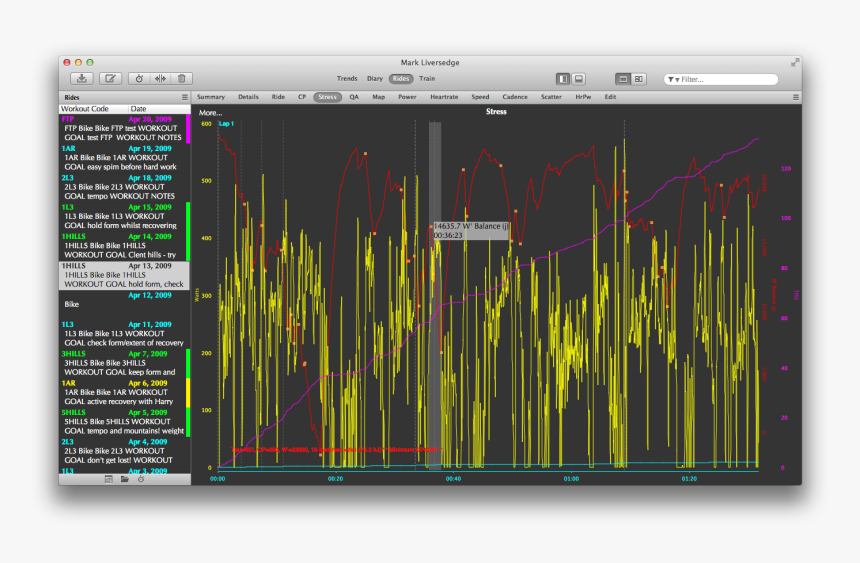This screenshot has width=860, height=563.
Task: Open the QA chart tab
Action: (354, 97)
